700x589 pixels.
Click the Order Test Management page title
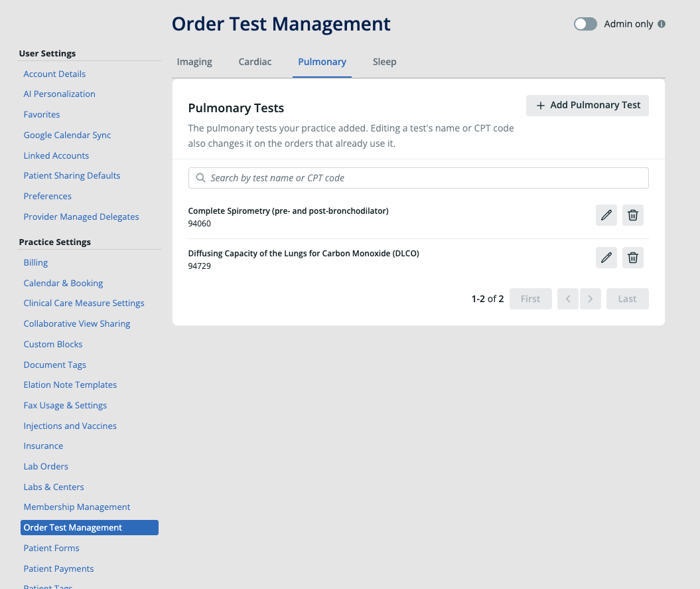coord(281,24)
